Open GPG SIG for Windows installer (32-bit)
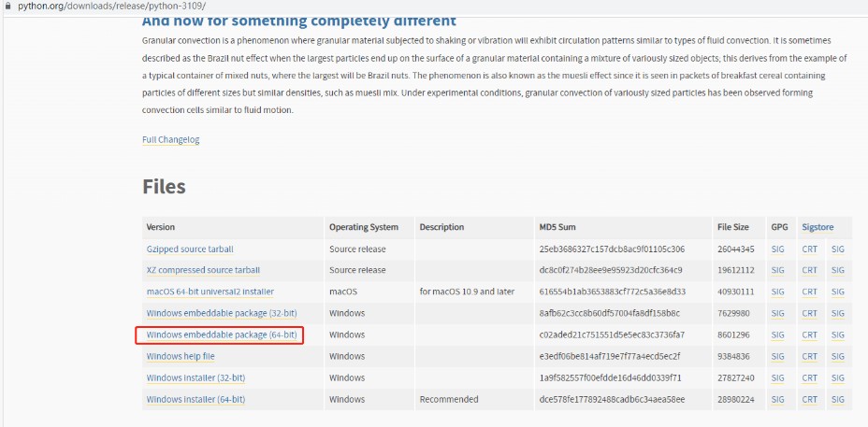This screenshot has width=868, height=427. (777, 377)
